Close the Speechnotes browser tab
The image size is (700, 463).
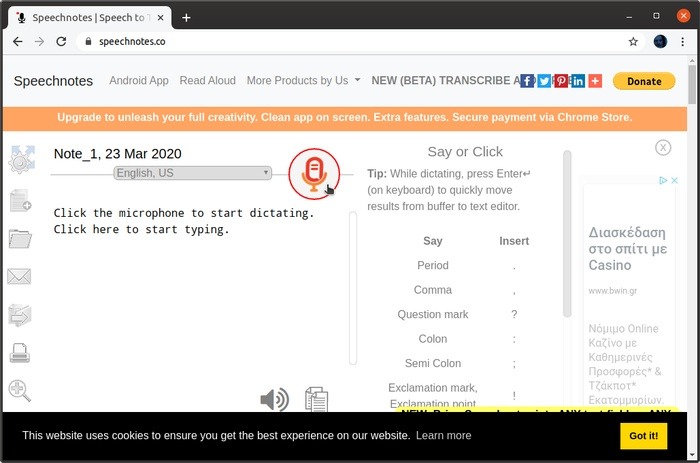[x=161, y=18]
